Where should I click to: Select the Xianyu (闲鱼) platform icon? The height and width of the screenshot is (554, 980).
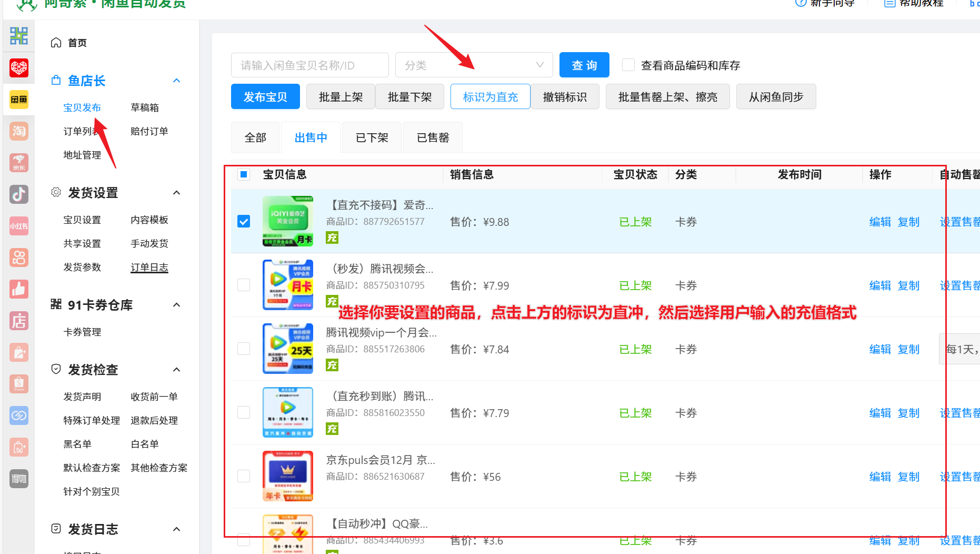(19, 100)
